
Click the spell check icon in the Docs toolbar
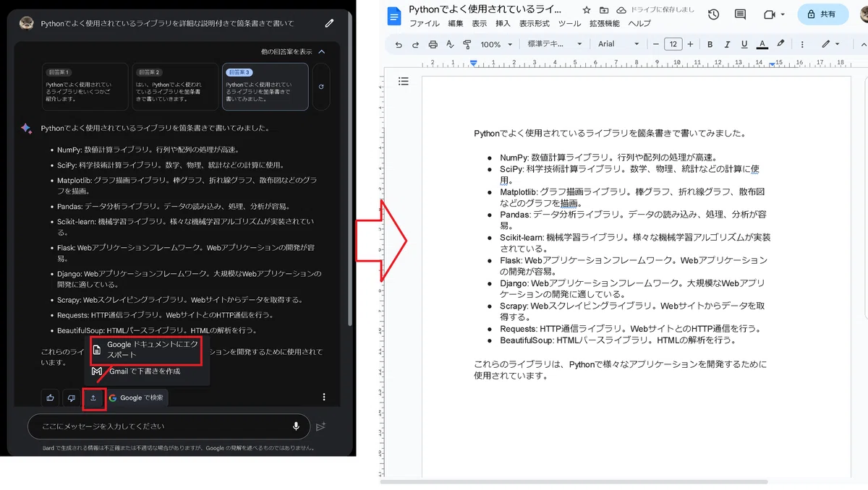[450, 44]
